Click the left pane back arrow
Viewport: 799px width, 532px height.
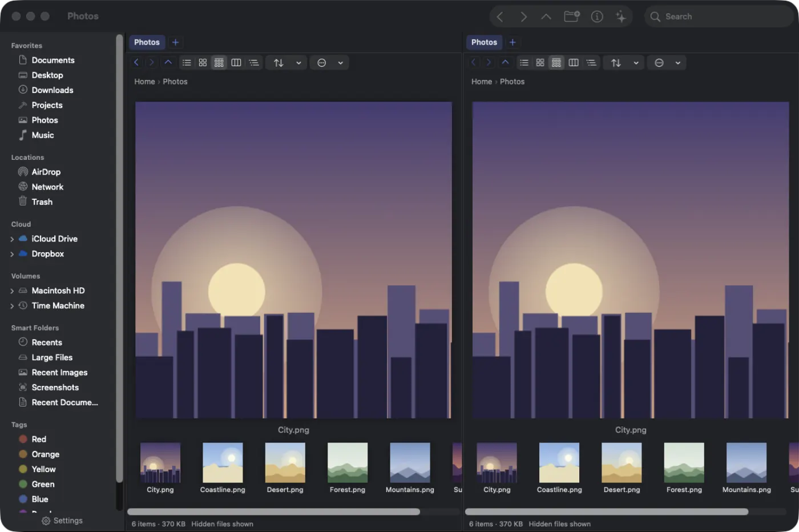point(136,63)
